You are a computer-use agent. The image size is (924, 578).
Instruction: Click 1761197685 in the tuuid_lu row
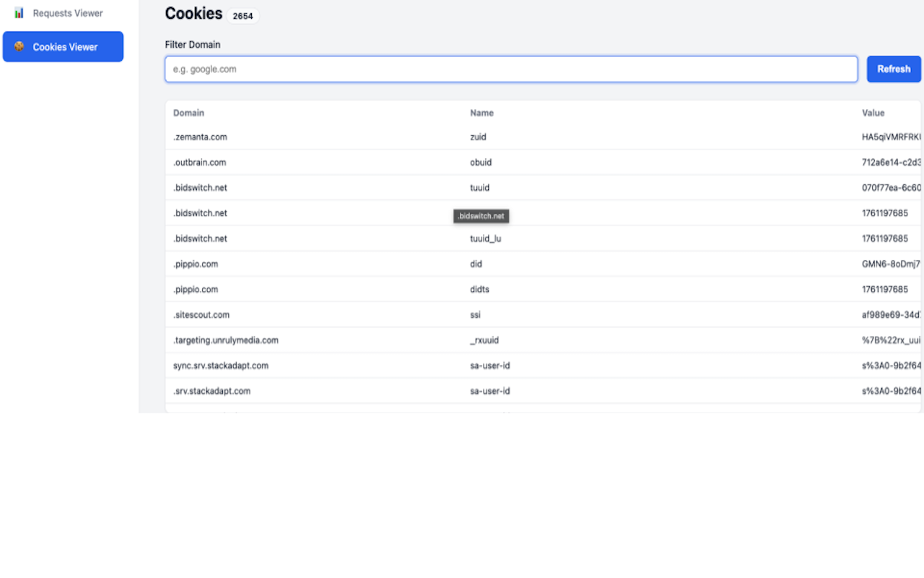(885, 238)
